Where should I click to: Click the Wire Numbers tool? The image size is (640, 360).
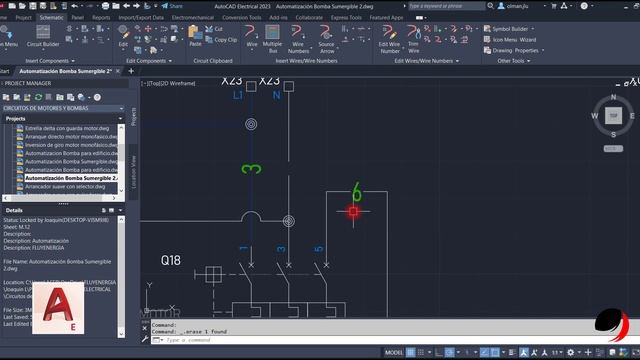pos(298,38)
